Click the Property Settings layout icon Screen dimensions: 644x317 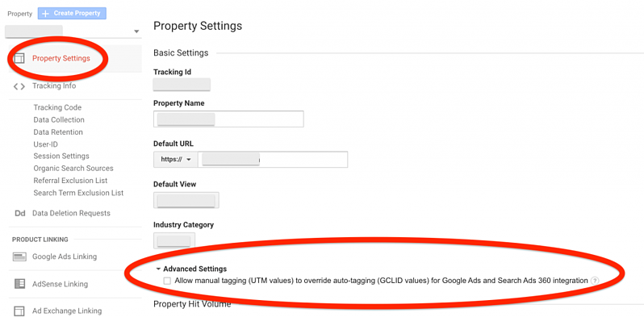[19, 58]
